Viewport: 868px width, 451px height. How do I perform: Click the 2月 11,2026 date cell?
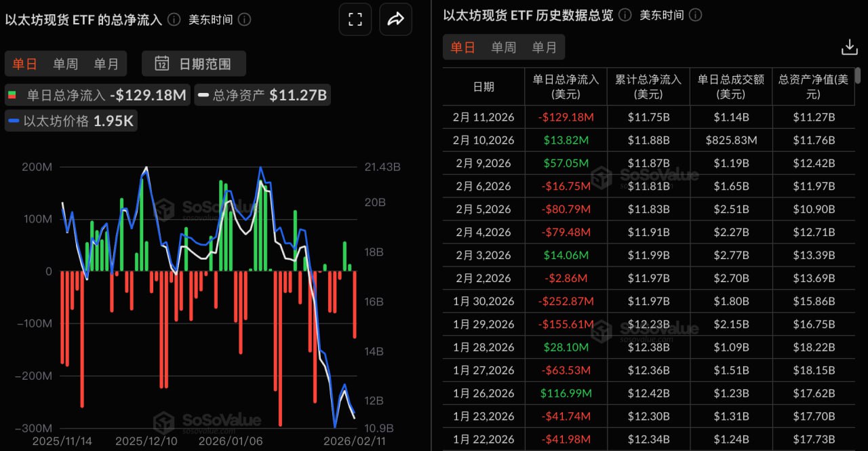click(x=483, y=117)
